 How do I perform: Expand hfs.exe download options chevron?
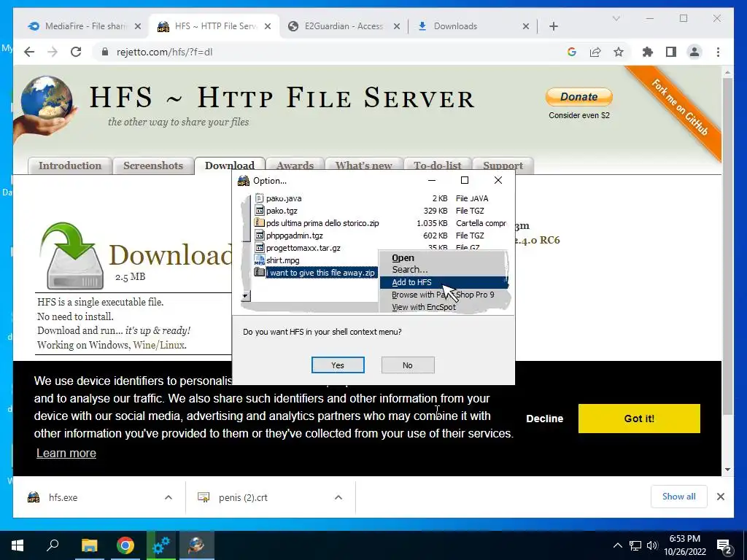(169, 497)
